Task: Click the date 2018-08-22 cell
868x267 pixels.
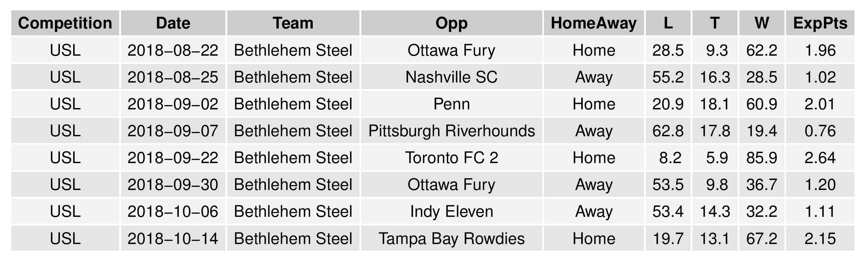Action: coord(173,50)
